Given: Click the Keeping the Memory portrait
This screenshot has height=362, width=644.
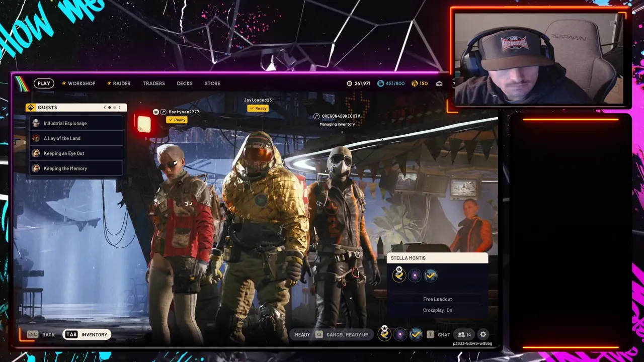Looking at the screenshot, I should tap(36, 168).
